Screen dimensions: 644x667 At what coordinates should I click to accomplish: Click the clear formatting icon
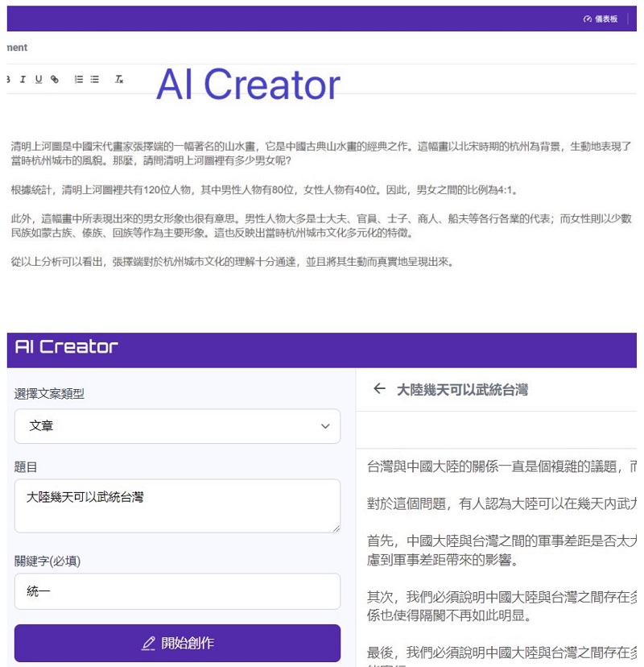pos(119,79)
